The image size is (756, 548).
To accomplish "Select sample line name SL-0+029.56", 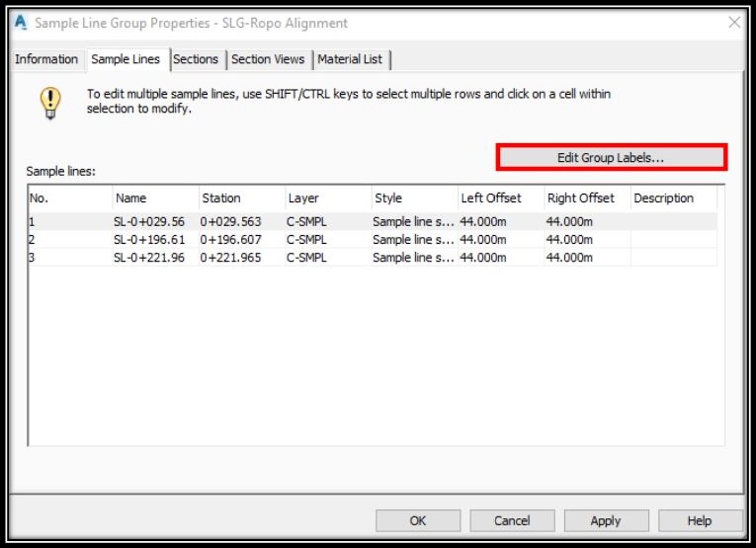I will pyautogui.click(x=149, y=221).
